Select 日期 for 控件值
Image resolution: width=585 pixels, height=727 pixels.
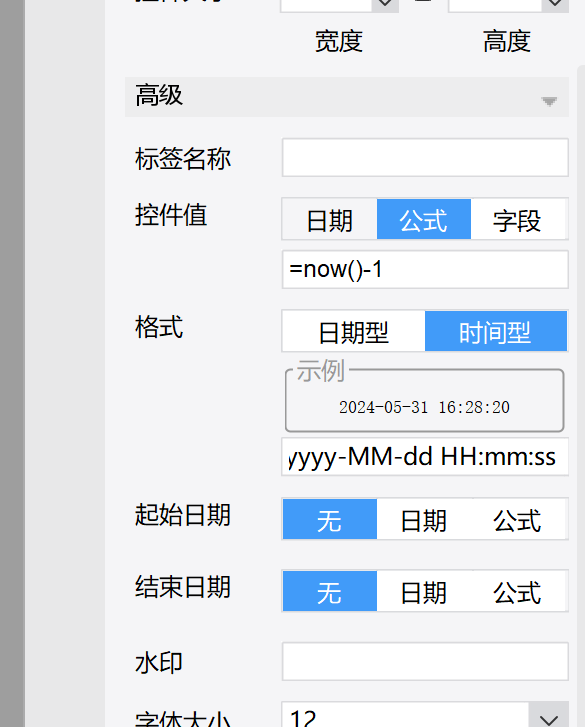click(330, 219)
